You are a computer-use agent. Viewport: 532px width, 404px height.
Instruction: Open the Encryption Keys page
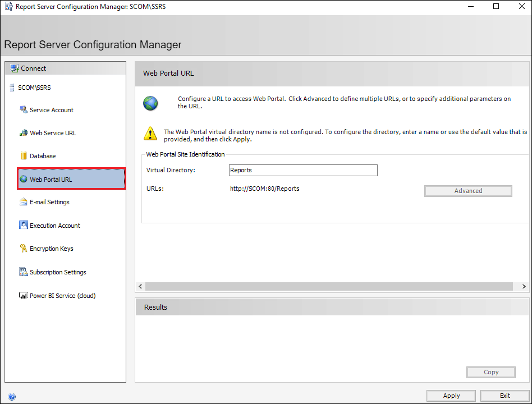pyautogui.click(x=52, y=249)
